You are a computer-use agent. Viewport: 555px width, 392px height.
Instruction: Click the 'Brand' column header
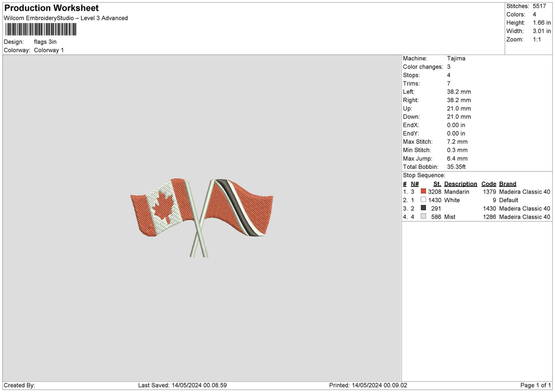(507, 184)
